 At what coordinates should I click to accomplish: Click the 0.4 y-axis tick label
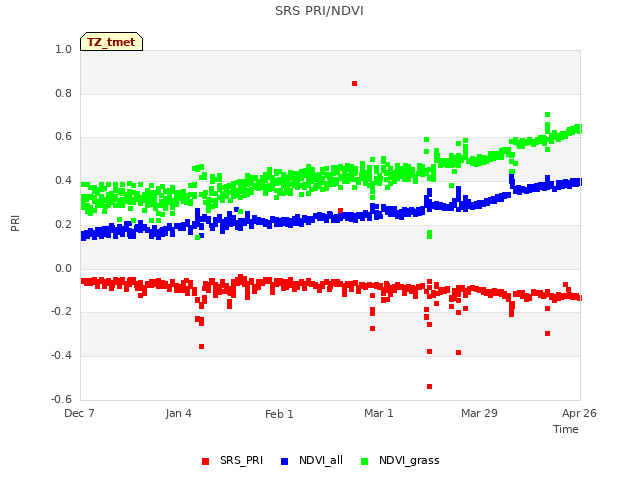pos(63,180)
